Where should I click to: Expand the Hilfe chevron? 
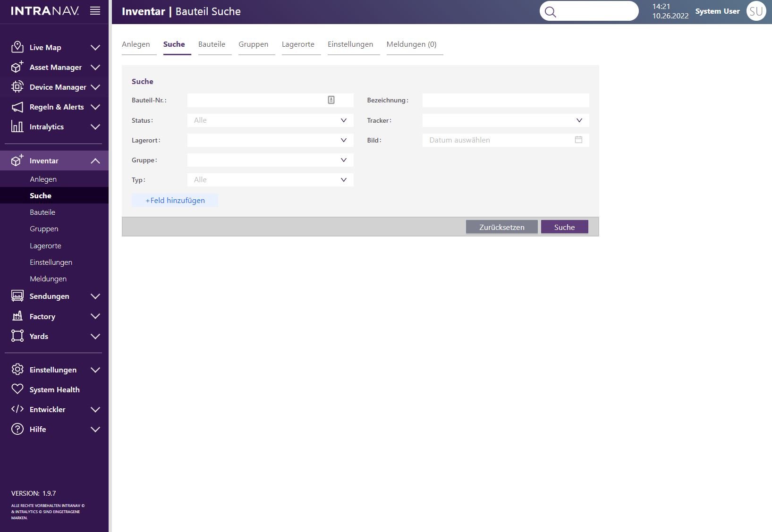[95, 429]
